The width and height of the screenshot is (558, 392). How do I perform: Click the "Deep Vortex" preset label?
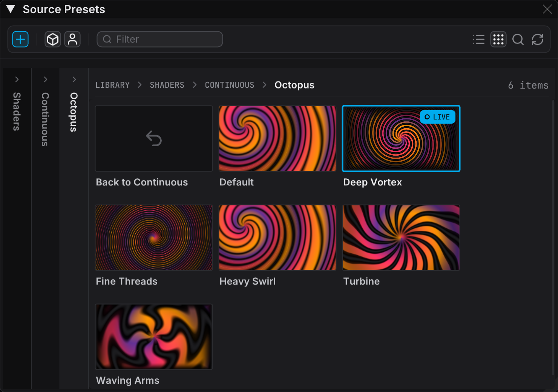373,182
